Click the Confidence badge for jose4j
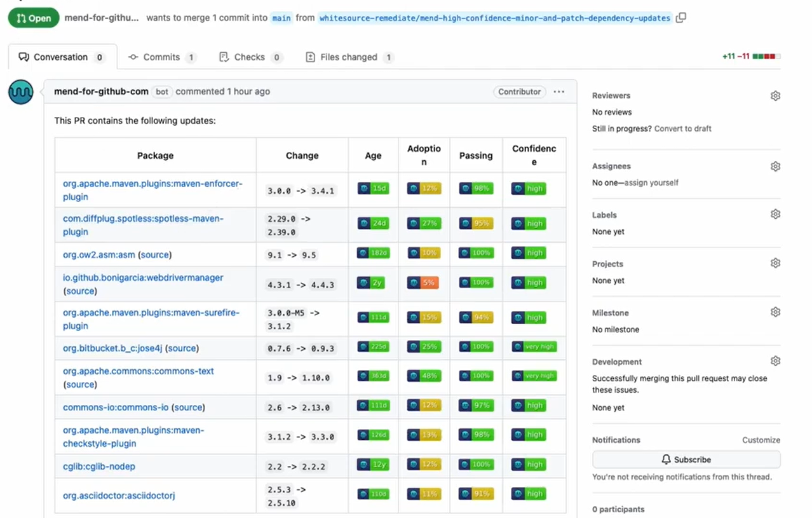 pyautogui.click(x=534, y=347)
